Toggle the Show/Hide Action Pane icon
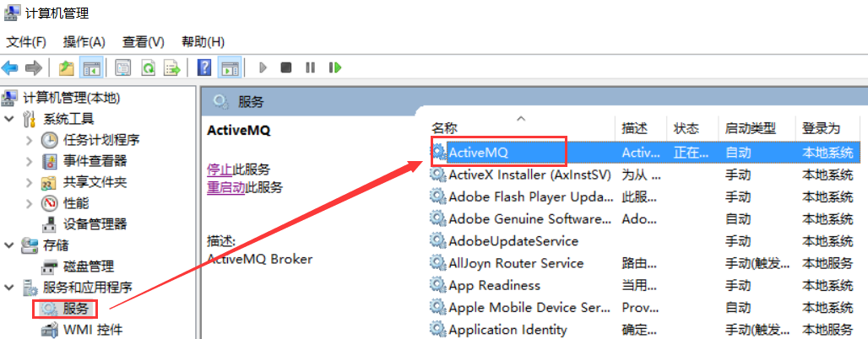 click(229, 68)
